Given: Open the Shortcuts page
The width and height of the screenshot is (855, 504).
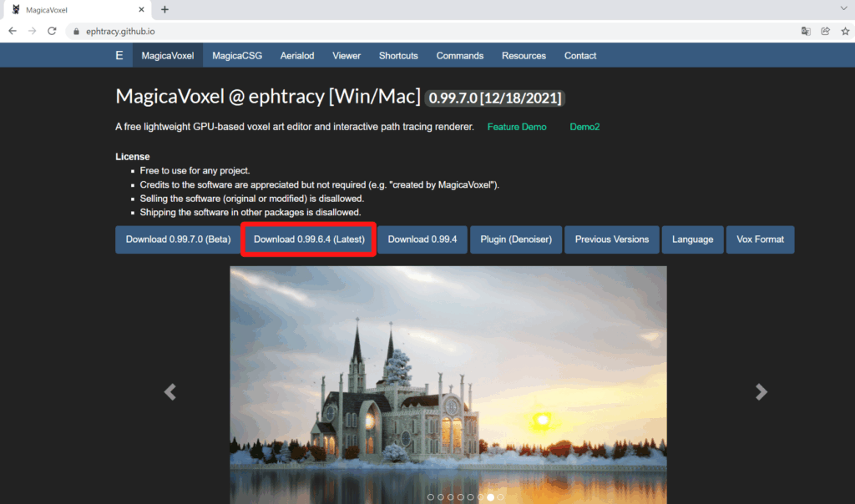Looking at the screenshot, I should coord(398,56).
